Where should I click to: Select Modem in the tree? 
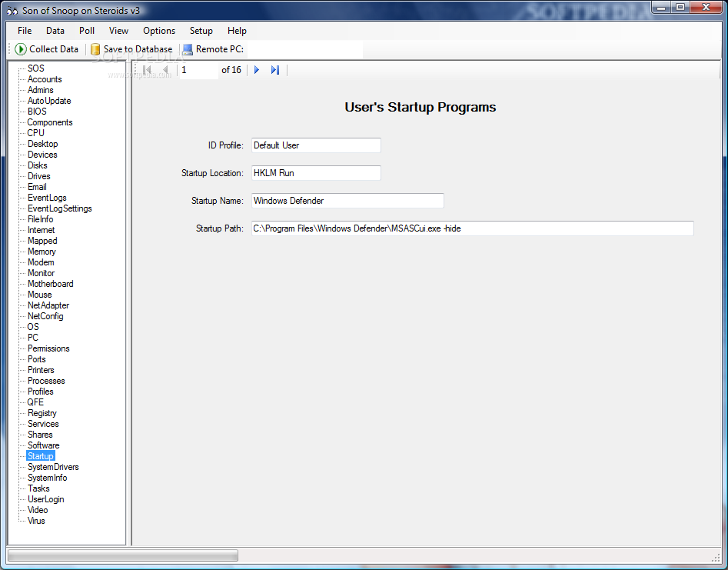[x=41, y=262]
